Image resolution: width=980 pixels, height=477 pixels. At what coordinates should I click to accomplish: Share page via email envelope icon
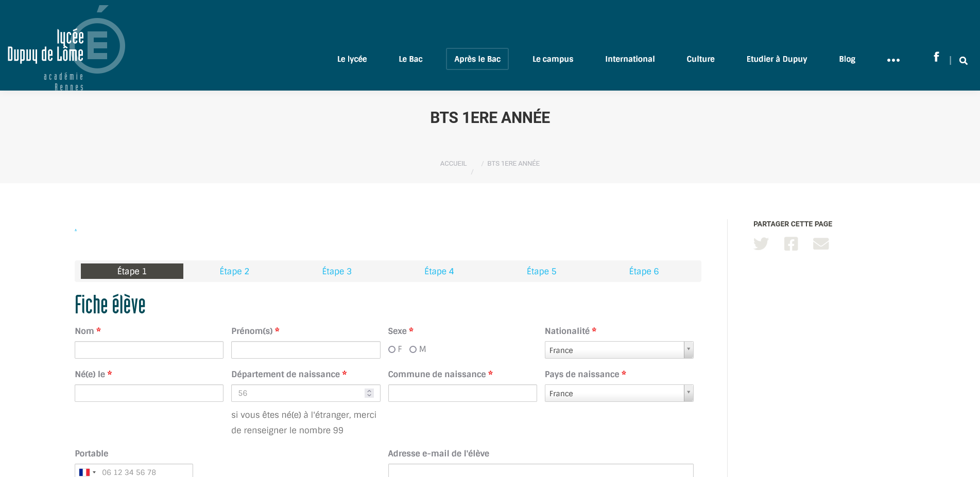point(821,244)
